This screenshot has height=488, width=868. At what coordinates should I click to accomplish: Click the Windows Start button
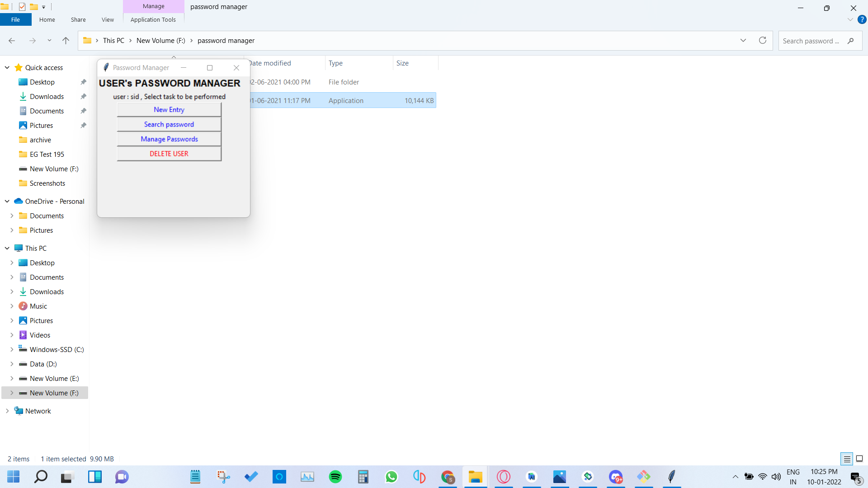click(x=14, y=477)
